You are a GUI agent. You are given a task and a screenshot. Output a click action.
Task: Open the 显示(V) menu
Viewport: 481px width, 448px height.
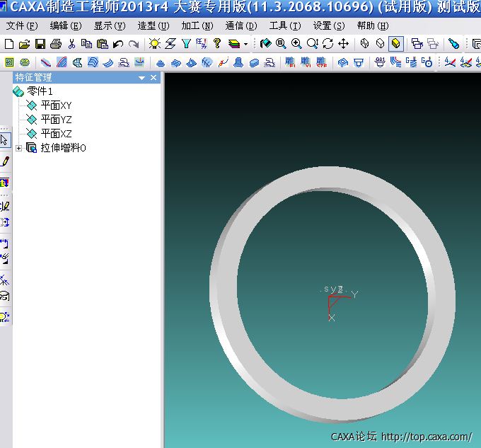click(110, 25)
